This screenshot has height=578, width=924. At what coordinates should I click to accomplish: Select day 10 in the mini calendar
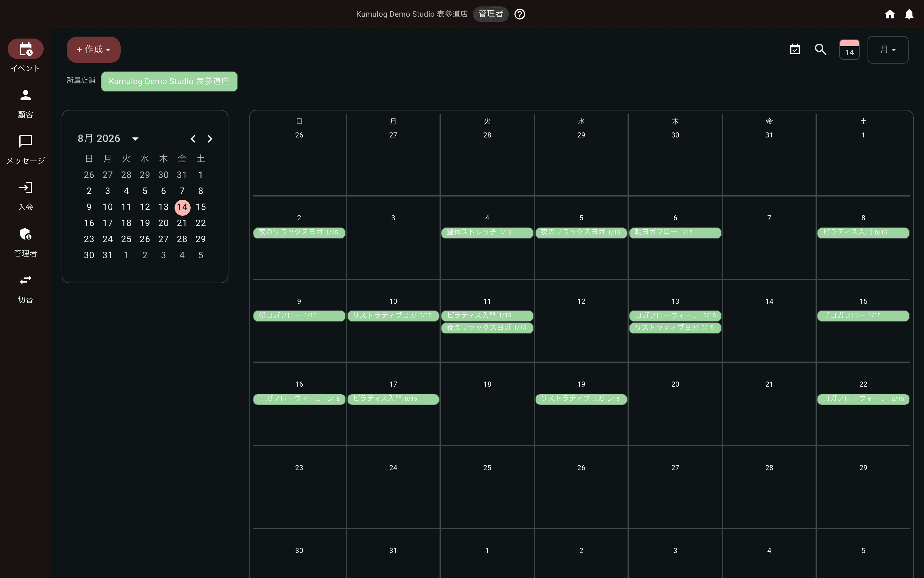[x=108, y=207]
